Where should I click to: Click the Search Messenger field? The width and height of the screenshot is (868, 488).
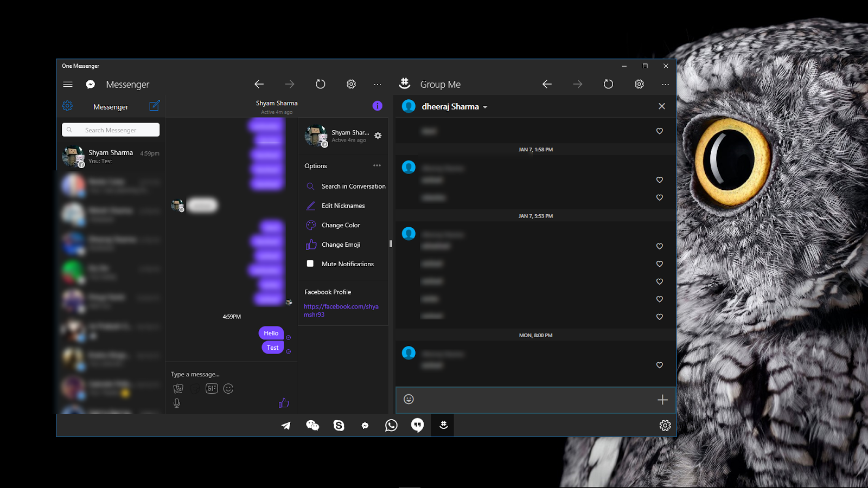(x=111, y=130)
